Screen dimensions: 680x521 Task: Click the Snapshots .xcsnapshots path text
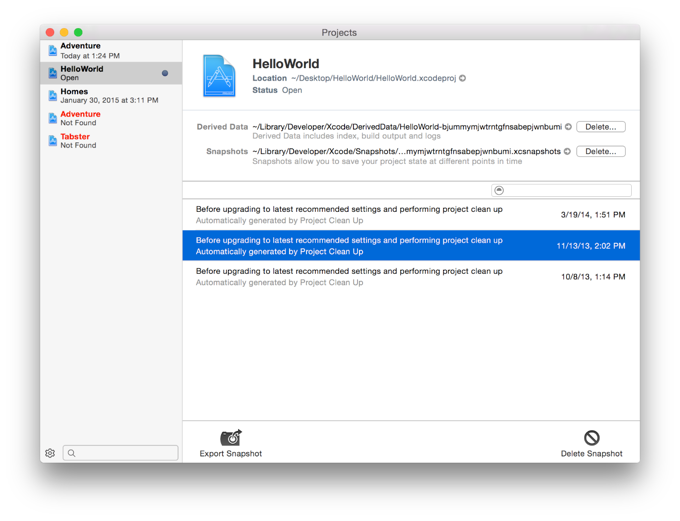(x=407, y=151)
